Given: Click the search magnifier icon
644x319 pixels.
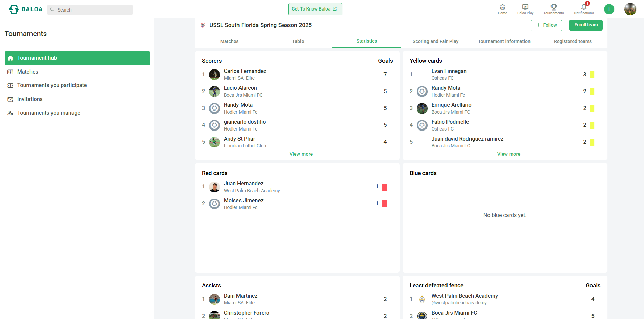Looking at the screenshot, I should (52, 10).
